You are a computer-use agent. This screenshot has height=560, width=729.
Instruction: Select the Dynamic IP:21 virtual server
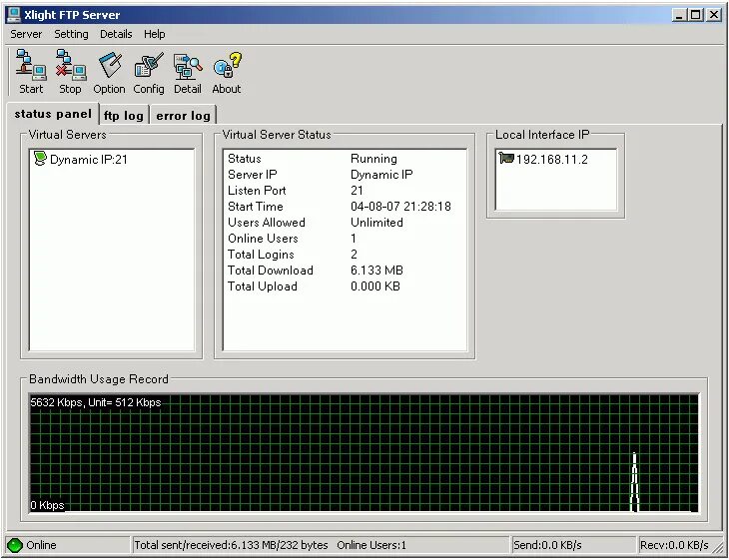[88, 160]
